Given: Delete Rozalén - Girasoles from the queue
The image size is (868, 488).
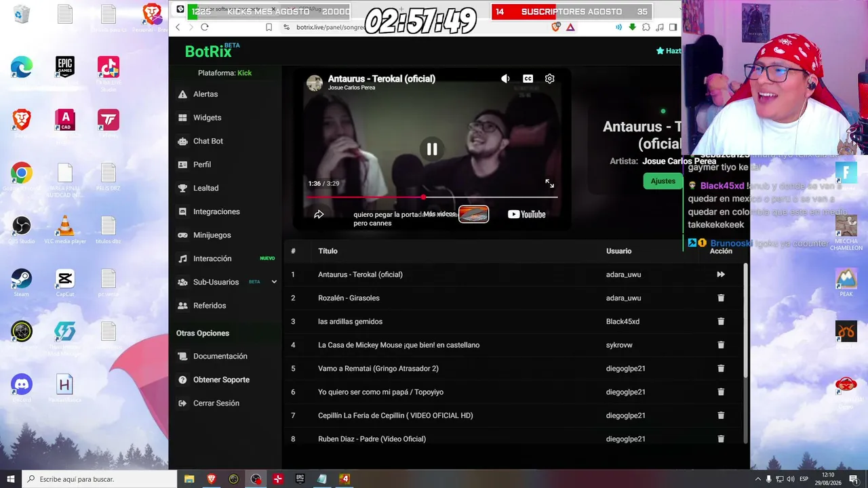Looking at the screenshot, I should click(x=721, y=298).
